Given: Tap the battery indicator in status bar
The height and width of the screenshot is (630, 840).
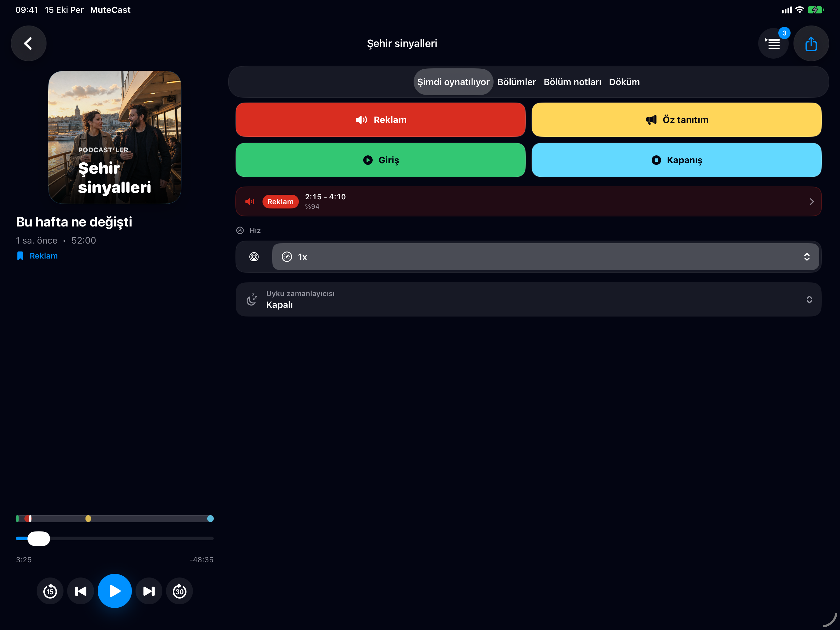Looking at the screenshot, I should click(x=815, y=10).
